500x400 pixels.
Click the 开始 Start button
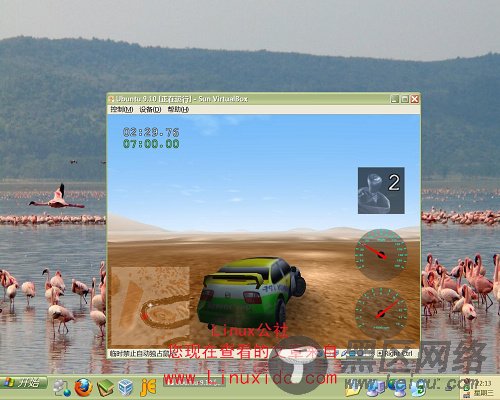[23, 383]
